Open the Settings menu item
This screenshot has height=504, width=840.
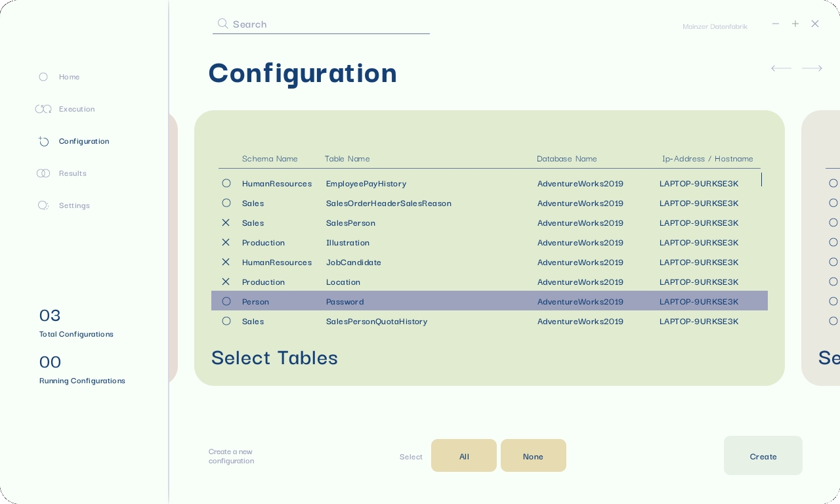tap(74, 205)
